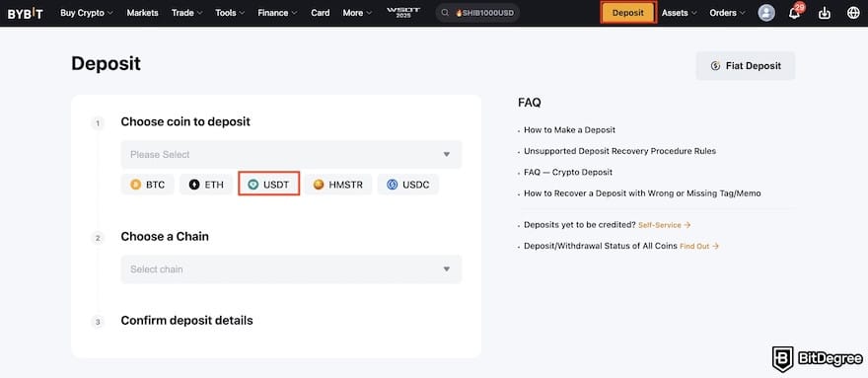This screenshot has width=868, height=378.
Task: Click the orange Deposit button
Action: 628,13
